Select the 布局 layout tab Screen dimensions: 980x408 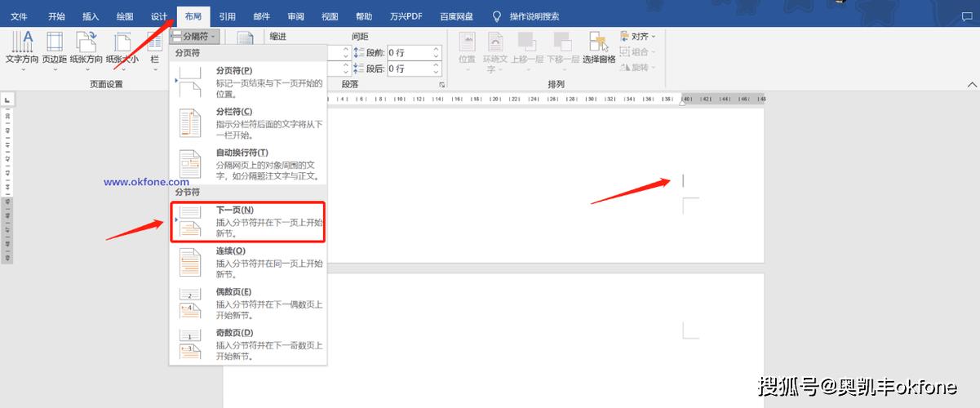tap(193, 16)
